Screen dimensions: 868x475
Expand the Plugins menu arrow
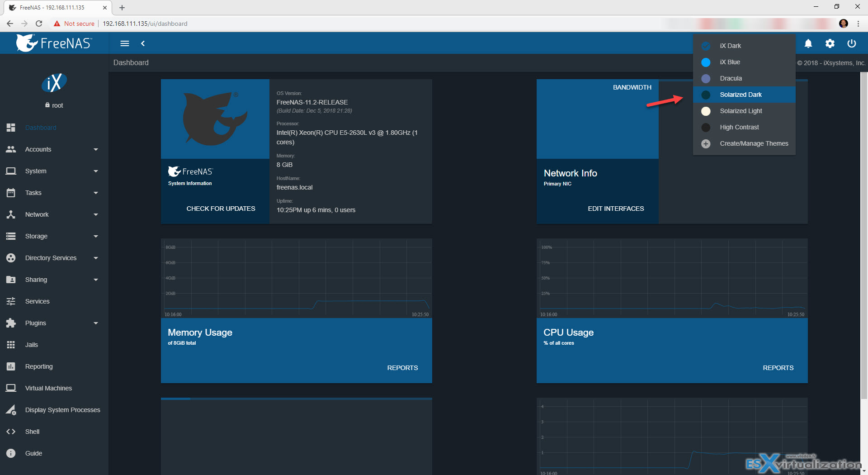[x=96, y=323]
